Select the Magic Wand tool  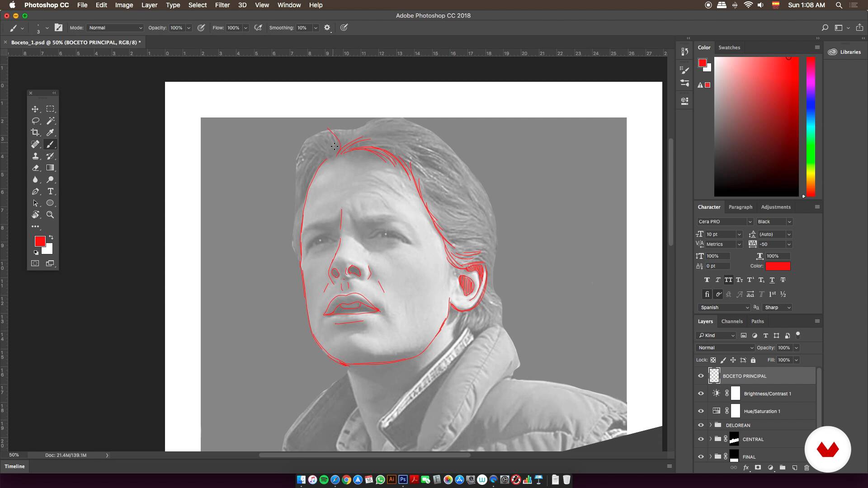tap(50, 121)
